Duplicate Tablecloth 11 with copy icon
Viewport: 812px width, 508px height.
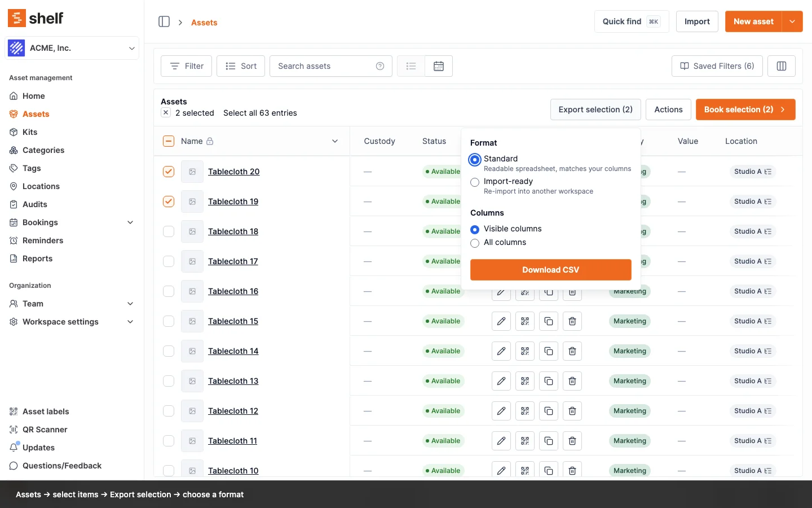[549, 441]
